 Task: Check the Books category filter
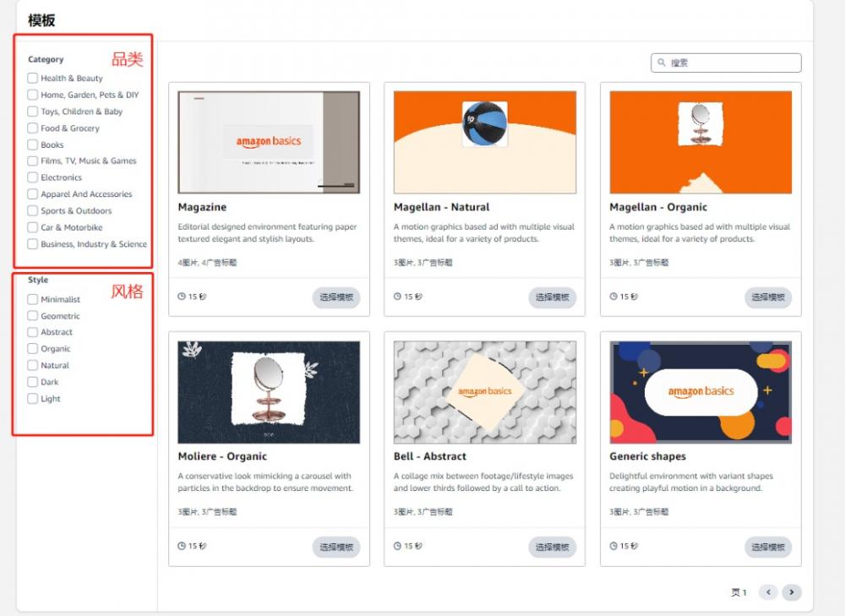click(x=33, y=144)
